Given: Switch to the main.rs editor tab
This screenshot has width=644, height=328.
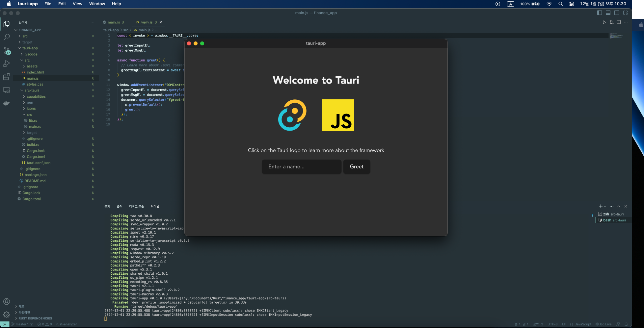Looking at the screenshot, I should [x=114, y=22].
